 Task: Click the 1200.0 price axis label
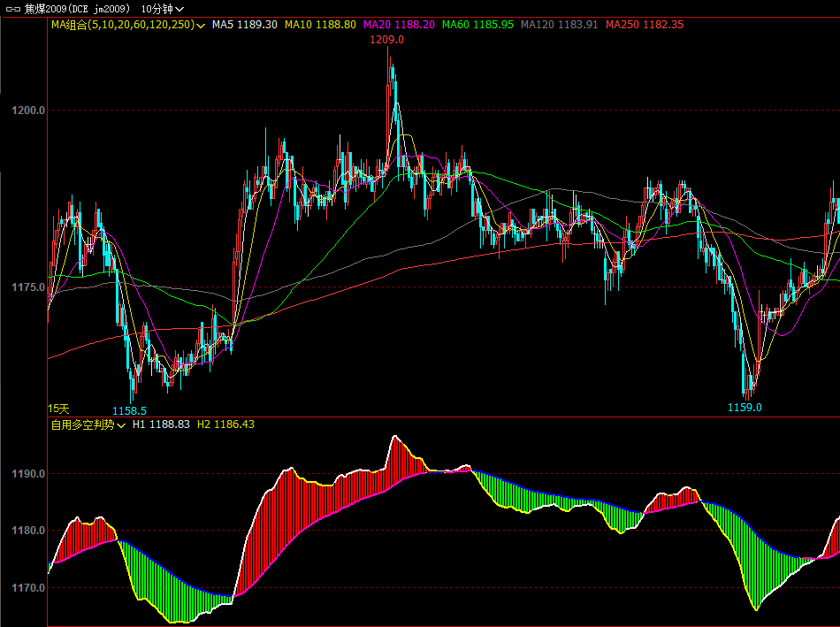(x=28, y=111)
